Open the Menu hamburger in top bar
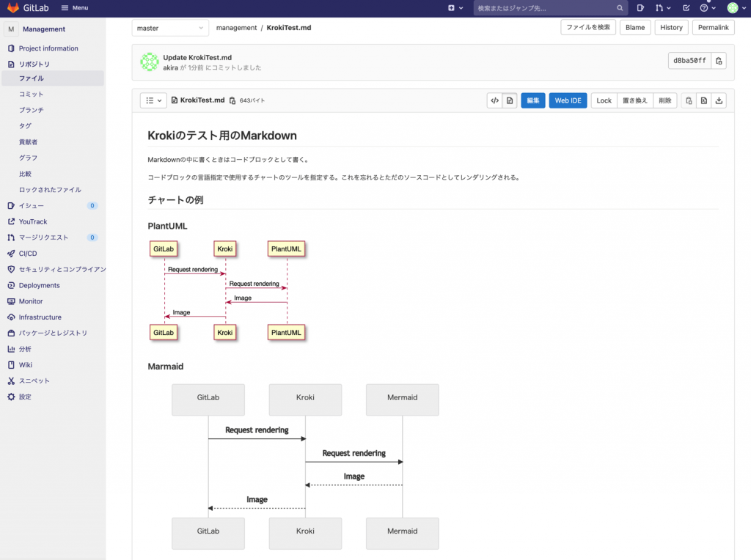 [x=75, y=7]
